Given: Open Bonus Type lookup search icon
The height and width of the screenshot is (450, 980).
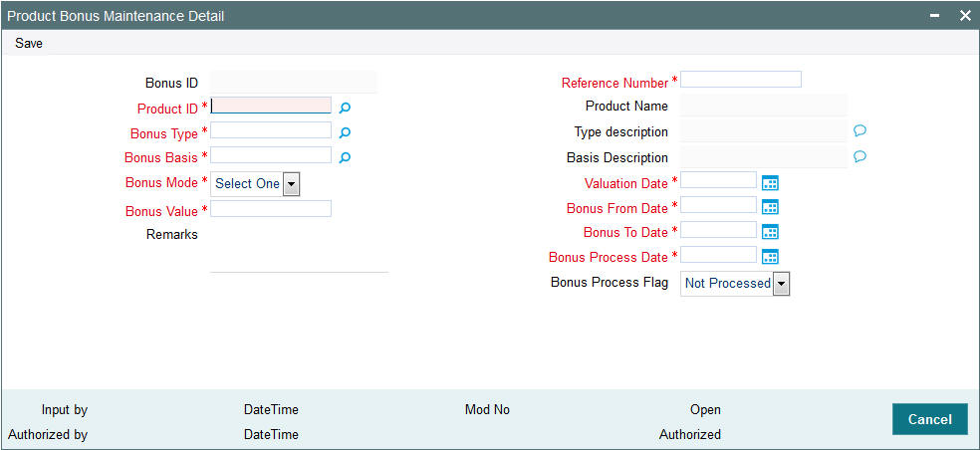Looking at the screenshot, I should pyautogui.click(x=345, y=132).
